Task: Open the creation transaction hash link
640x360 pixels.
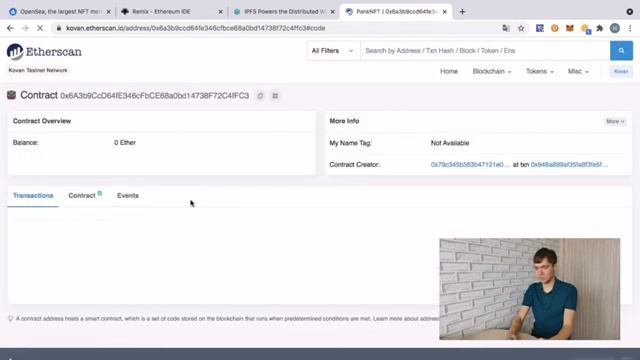Action: click(x=569, y=164)
